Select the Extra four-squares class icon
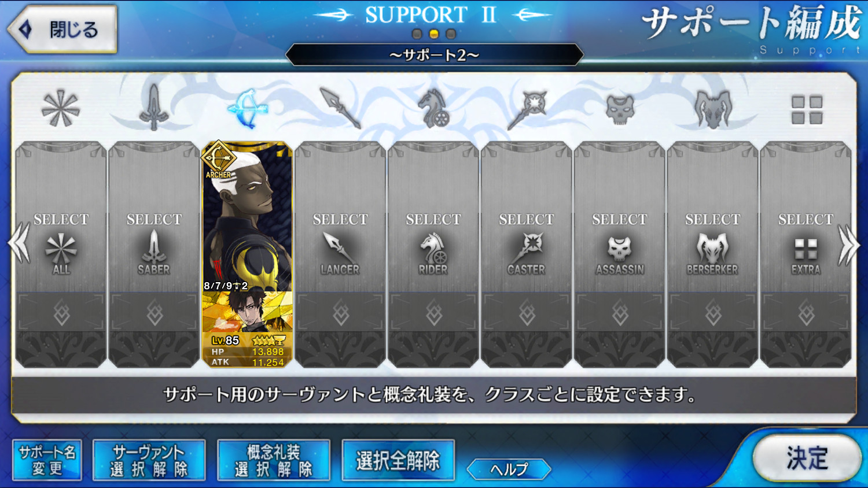 coord(807,110)
